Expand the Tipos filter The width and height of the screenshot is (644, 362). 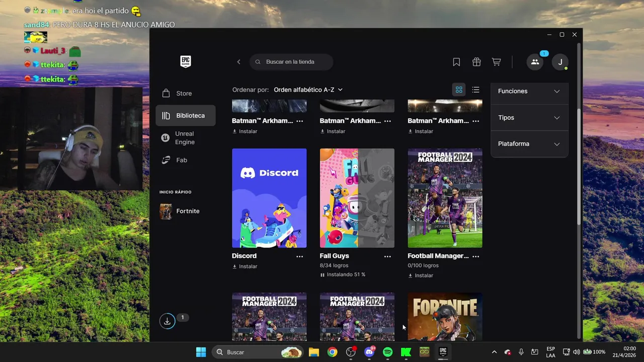tap(529, 118)
